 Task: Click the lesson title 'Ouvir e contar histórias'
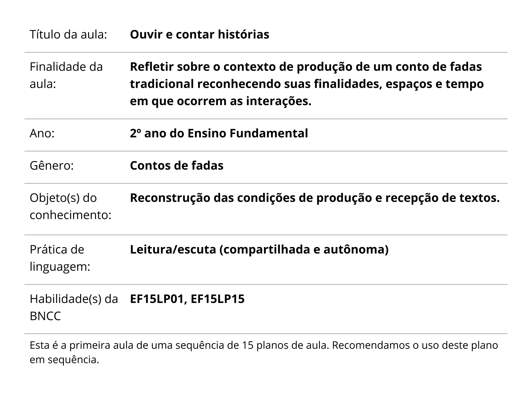pyautogui.click(x=199, y=35)
